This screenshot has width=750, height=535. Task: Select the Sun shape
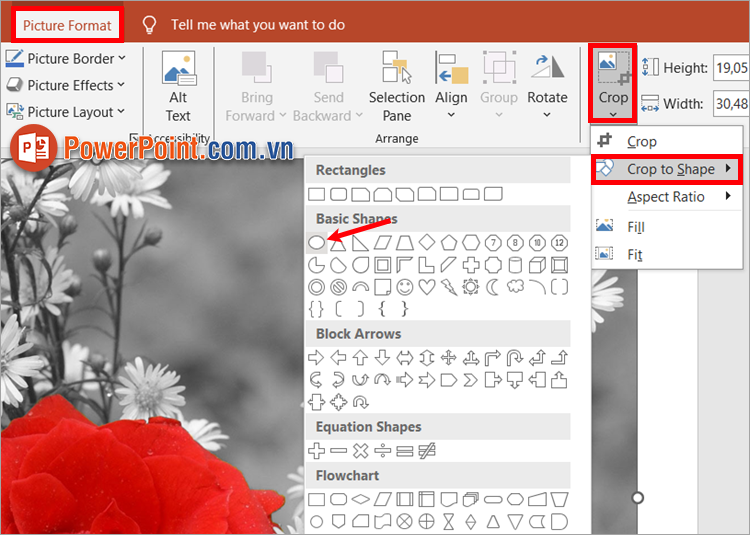(x=471, y=287)
